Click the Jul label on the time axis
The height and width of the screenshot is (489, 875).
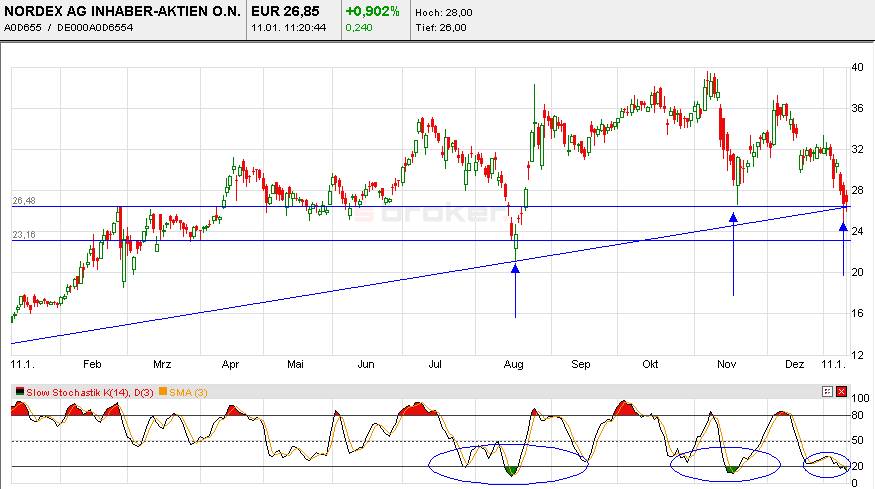435,364
